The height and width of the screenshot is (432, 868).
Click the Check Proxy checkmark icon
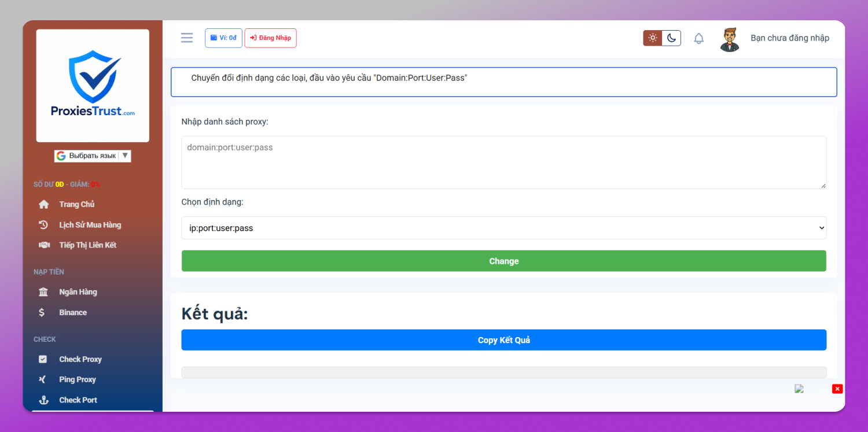click(43, 359)
